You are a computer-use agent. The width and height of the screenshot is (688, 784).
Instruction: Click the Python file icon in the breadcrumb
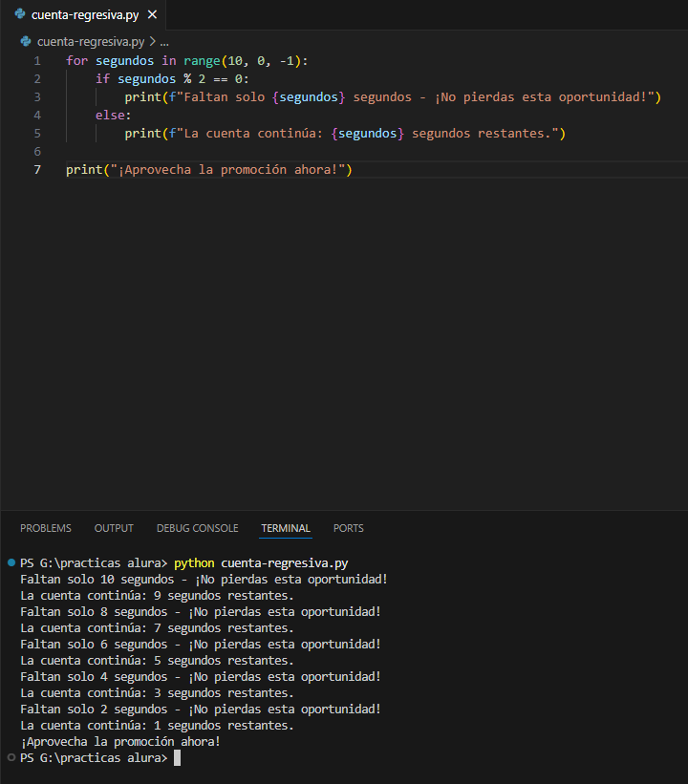[26, 42]
